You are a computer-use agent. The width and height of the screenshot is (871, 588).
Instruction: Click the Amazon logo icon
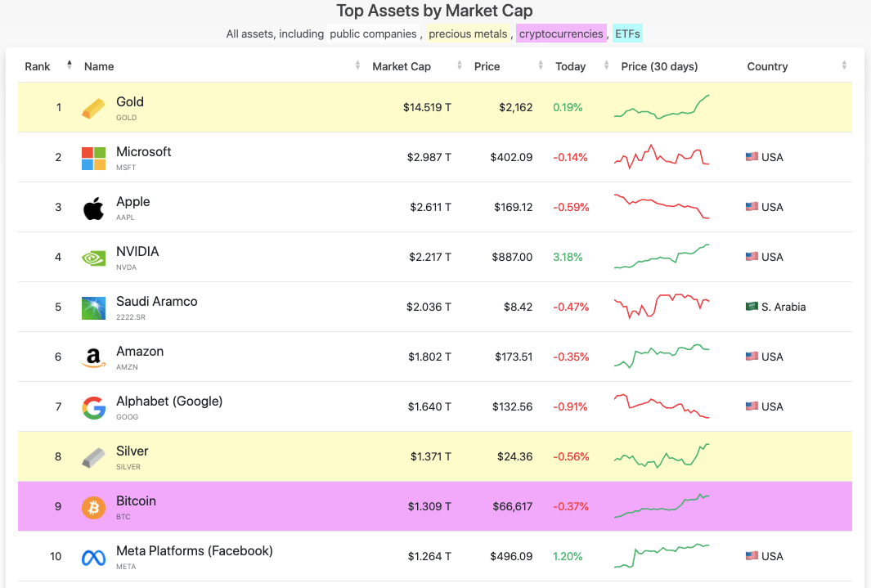pos(93,358)
